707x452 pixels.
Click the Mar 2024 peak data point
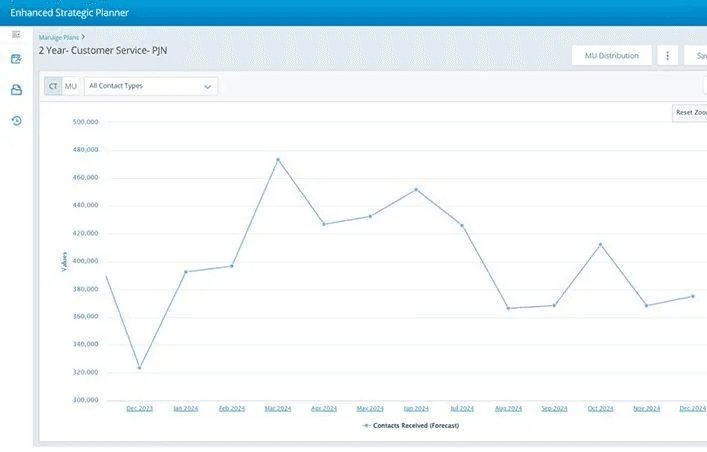(278, 159)
